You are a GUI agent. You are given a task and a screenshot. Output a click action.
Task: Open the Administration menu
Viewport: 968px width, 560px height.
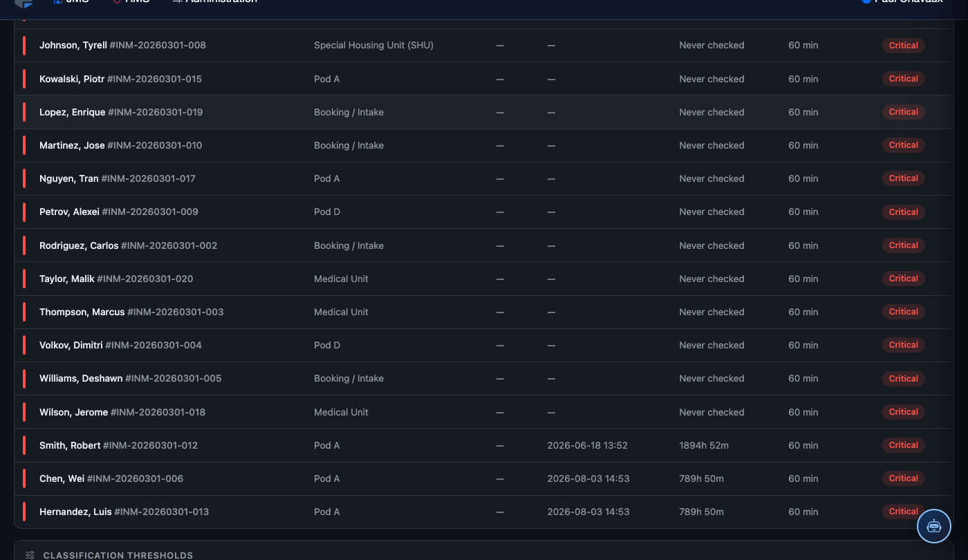pos(214,1)
